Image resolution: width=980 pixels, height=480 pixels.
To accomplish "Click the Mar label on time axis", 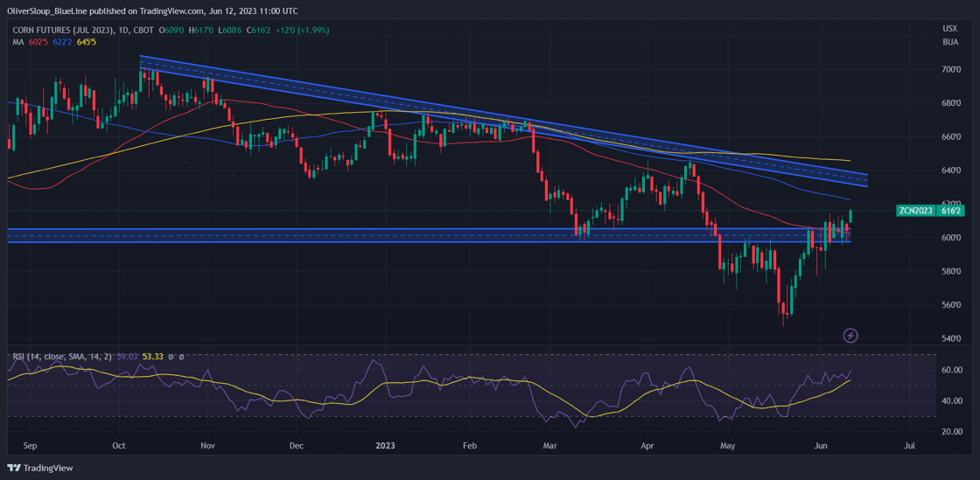I will point(550,447).
